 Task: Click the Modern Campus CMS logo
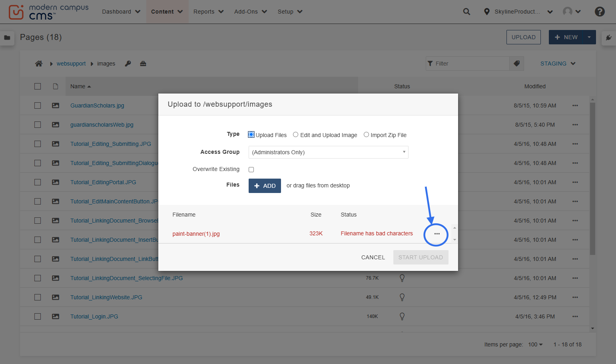click(x=48, y=12)
